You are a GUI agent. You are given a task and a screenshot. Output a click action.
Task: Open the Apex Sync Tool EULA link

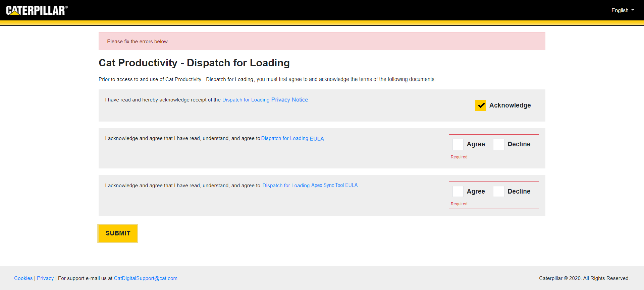pos(310,185)
